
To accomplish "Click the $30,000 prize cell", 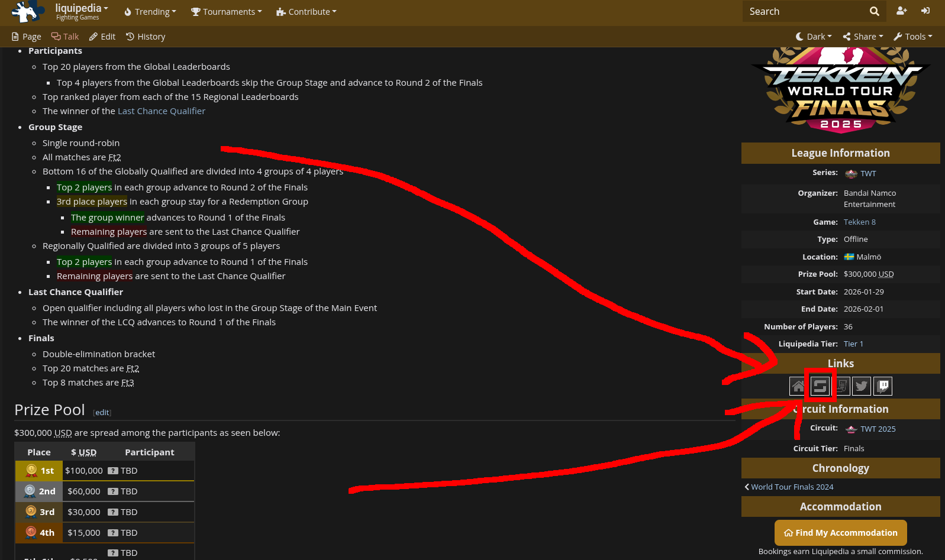I will click(84, 512).
